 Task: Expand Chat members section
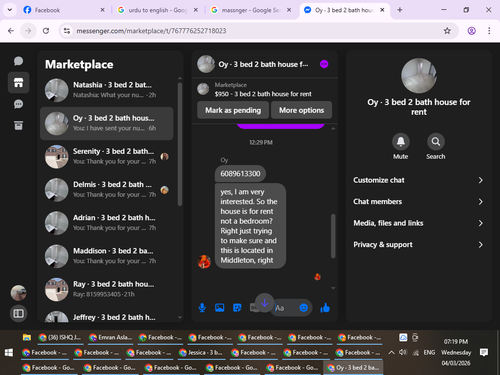tap(418, 202)
